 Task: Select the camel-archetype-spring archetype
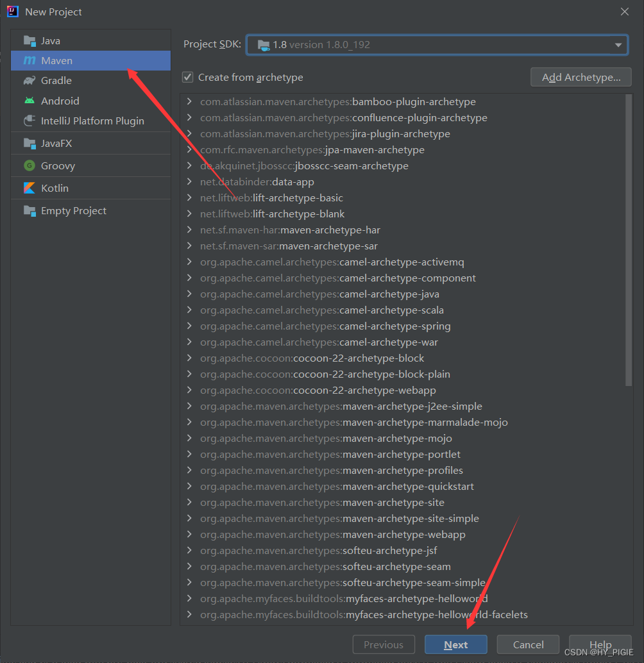pos(325,326)
